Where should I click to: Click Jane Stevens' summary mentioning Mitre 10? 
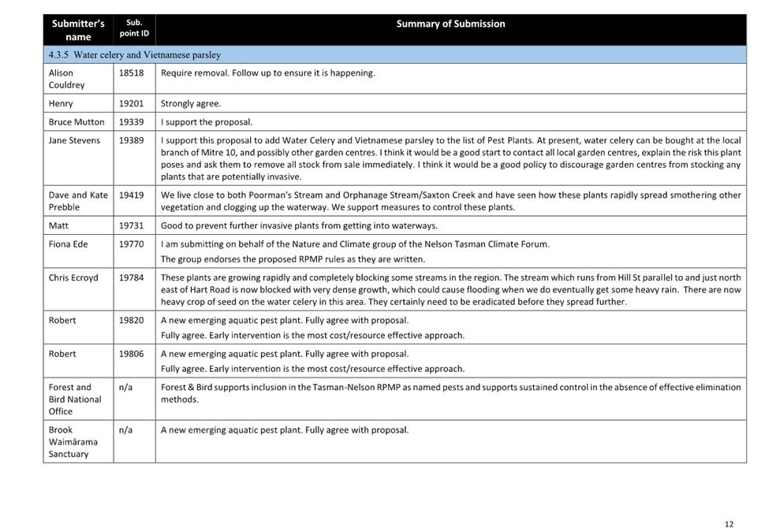[x=450, y=158]
